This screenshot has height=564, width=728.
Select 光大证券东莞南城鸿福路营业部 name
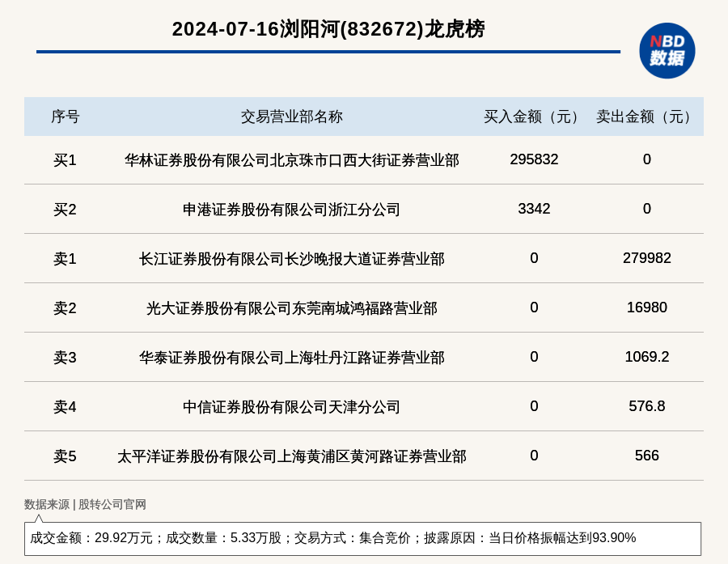pos(291,307)
